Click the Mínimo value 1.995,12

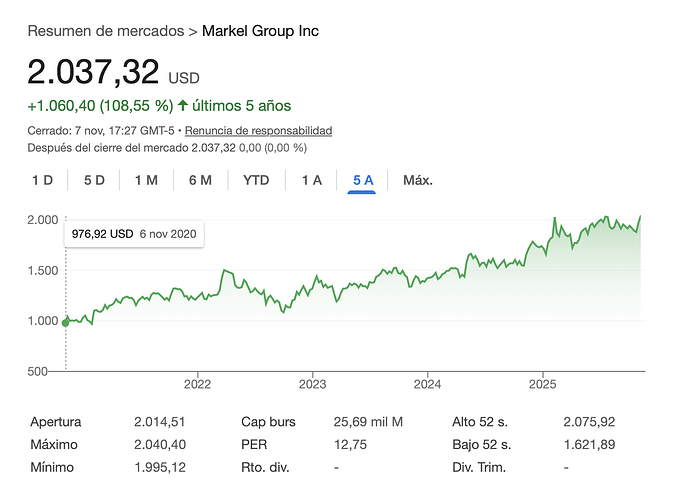pyautogui.click(x=160, y=467)
